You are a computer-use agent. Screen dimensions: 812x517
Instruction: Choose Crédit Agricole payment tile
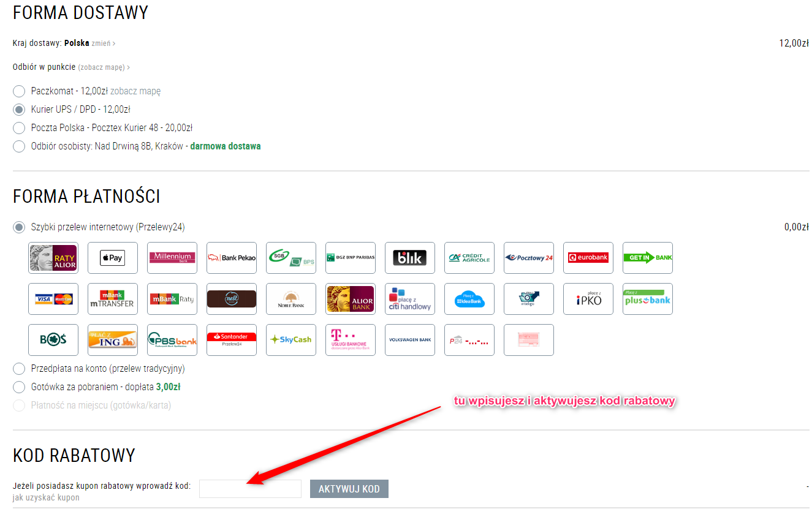click(469, 258)
